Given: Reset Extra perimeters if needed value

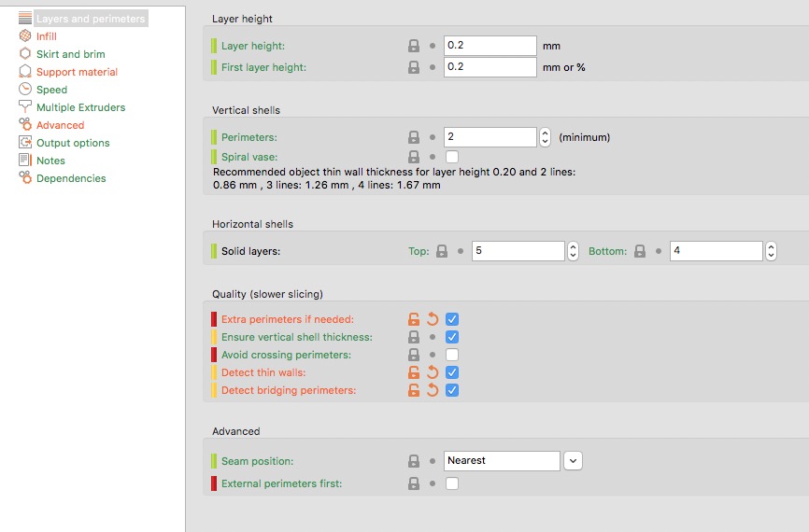Looking at the screenshot, I should [433, 319].
